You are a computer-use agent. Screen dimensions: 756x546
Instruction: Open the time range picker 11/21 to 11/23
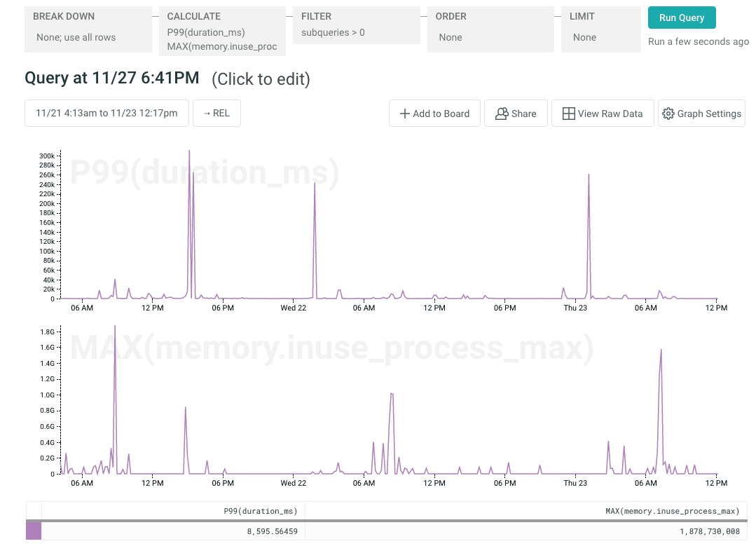106,114
